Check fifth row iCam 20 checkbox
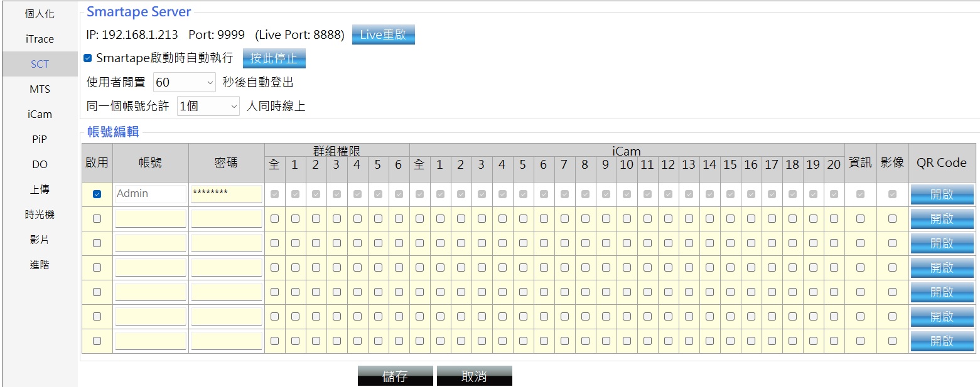Viewport: 980px width, 387px height. tap(834, 292)
